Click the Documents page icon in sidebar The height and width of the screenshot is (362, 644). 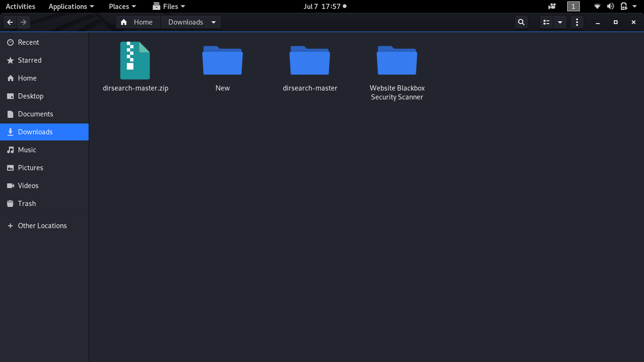[10, 114]
